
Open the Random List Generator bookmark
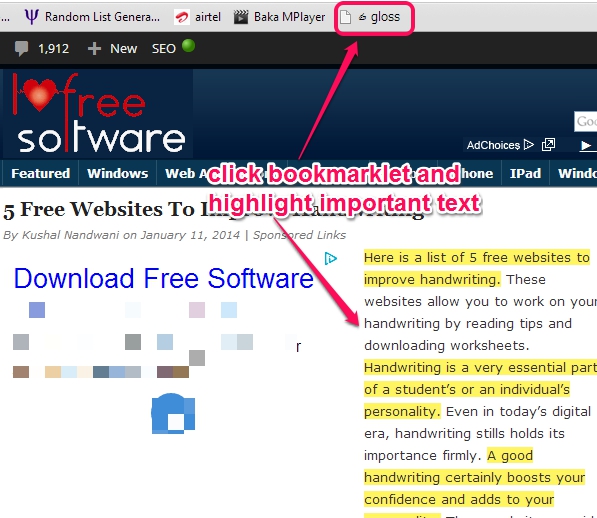pos(93,17)
